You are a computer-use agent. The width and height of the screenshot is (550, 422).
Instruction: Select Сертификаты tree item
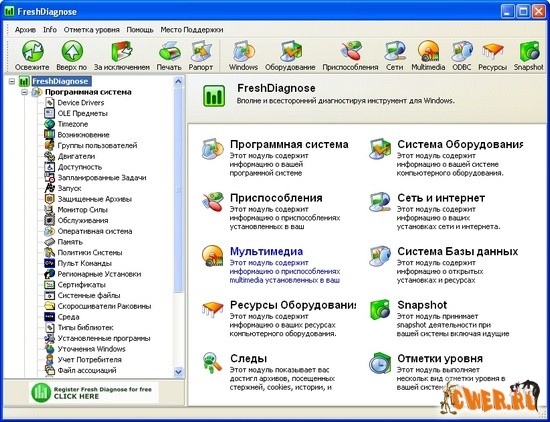click(81, 285)
